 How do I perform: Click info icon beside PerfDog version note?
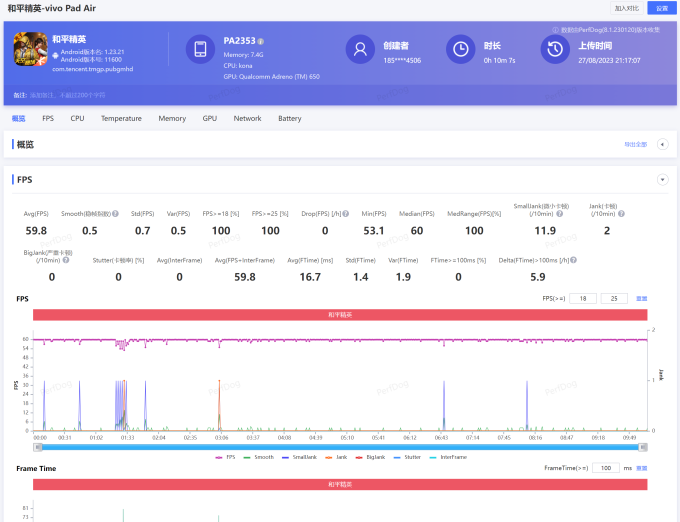coord(555,30)
